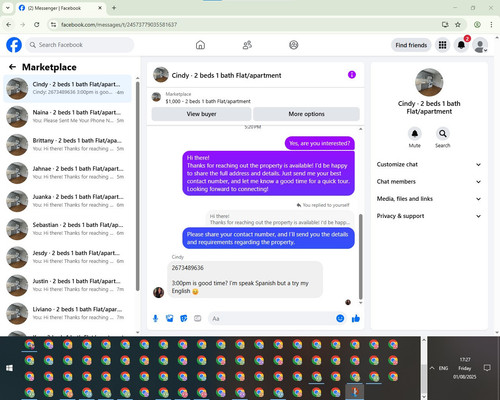
Task: Show hidden system tray icons
Action: pos(432,368)
